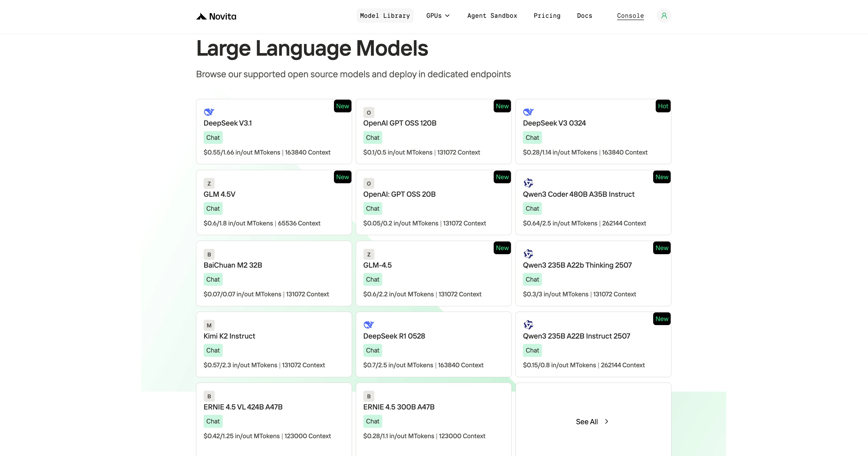Go to Agent Sandbox page
Screen dimensions: 868x456
492,16
